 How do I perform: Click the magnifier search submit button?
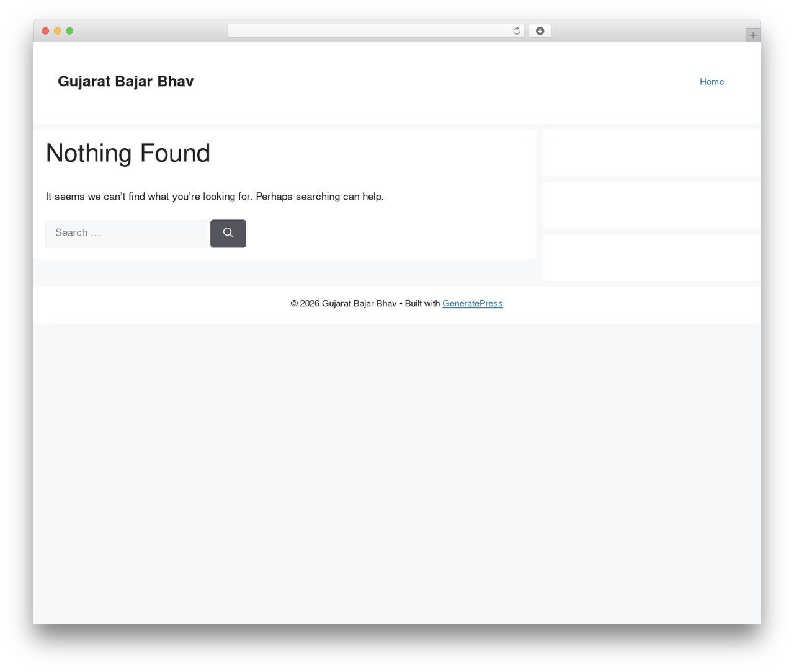228,233
